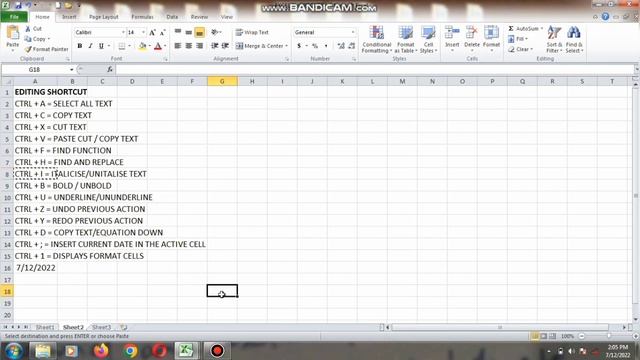
Task: Switch to the View tab
Action: [227, 17]
